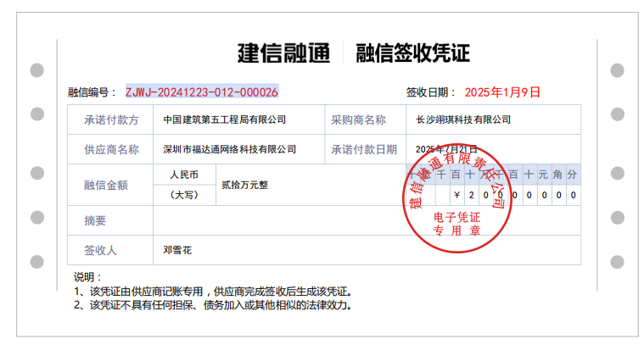Click the 说明 heading
The image size is (644, 350).
click(88, 276)
